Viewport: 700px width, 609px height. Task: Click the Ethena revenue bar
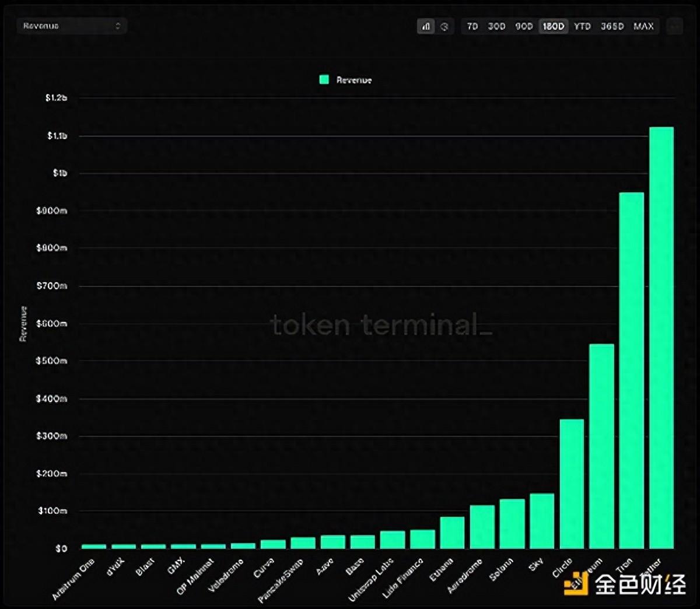click(x=453, y=533)
